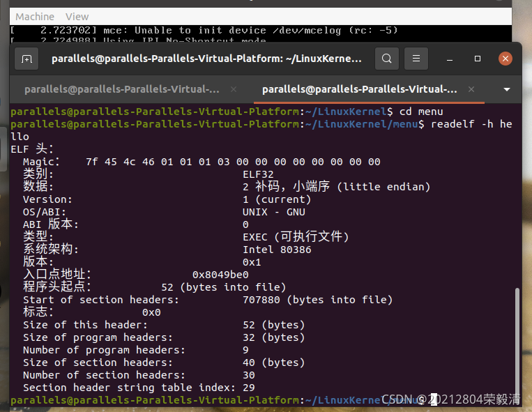The width and height of the screenshot is (532, 412).
Task: Click the ELF32 class value
Action: tap(258, 174)
